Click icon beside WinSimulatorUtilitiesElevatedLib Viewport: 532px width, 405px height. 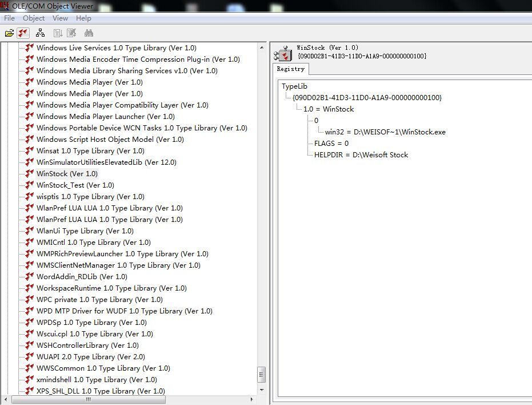[30, 162]
